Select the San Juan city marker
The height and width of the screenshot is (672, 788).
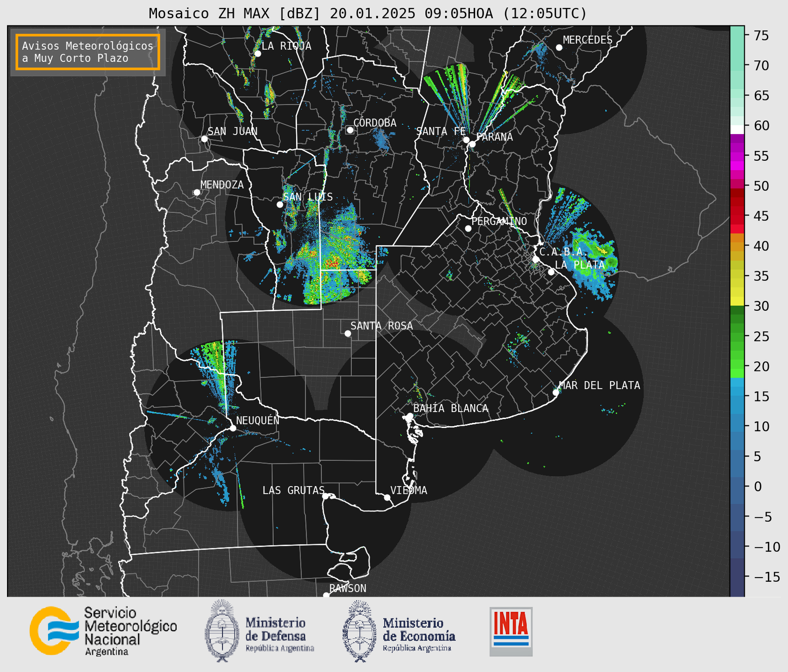204,139
